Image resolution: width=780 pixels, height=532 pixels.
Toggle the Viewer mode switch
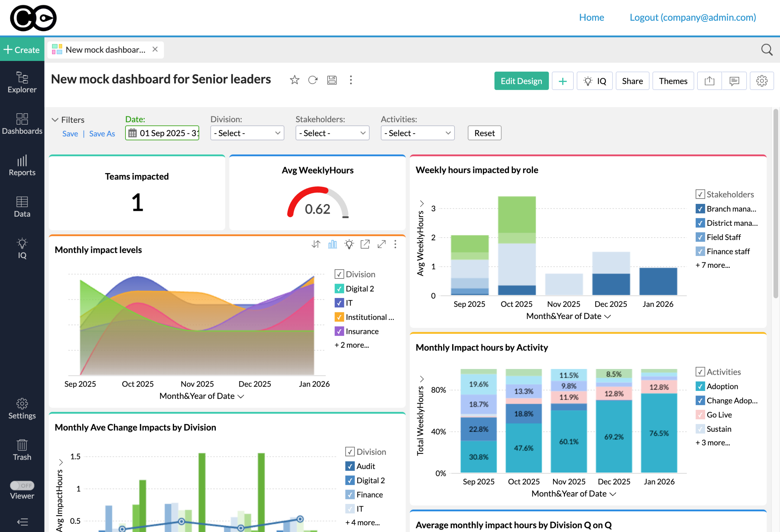(x=22, y=485)
